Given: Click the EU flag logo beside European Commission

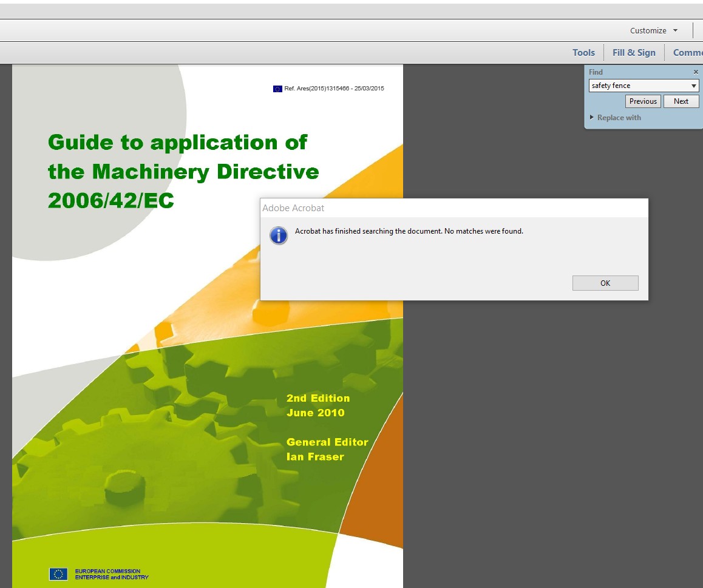Looking at the screenshot, I should coord(58,573).
